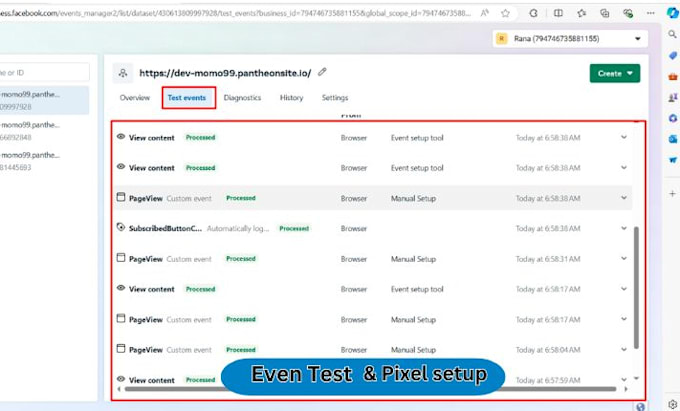
Task: Click the browser refresh icon
Action: pyautogui.click(x=533, y=13)
